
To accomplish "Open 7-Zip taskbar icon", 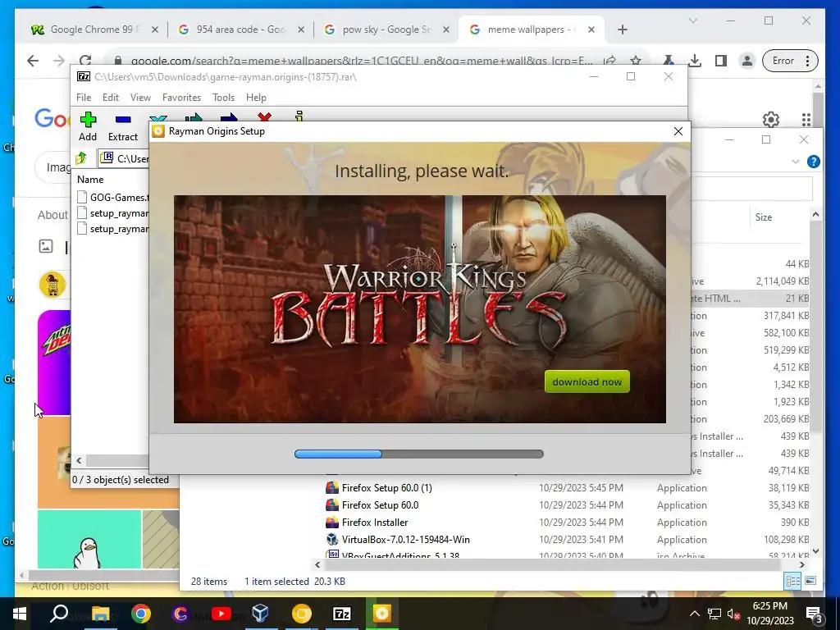I will tap(342, 614).
